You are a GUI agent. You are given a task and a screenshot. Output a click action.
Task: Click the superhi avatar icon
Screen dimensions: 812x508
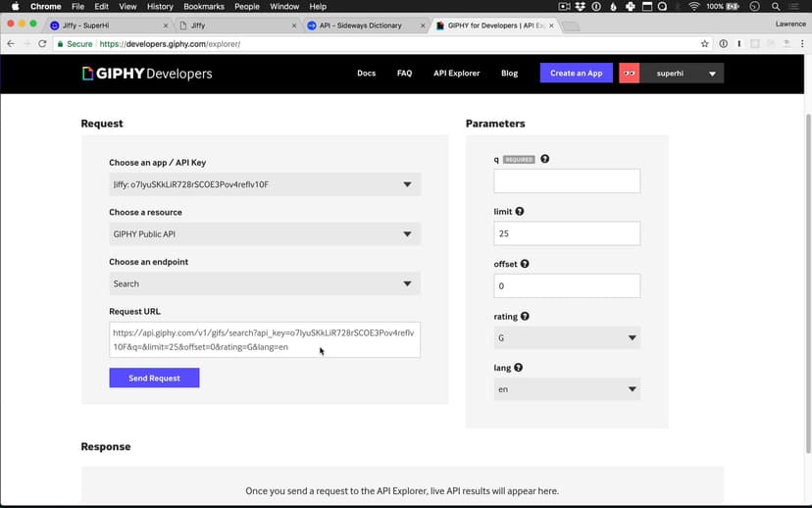[630, 73]
